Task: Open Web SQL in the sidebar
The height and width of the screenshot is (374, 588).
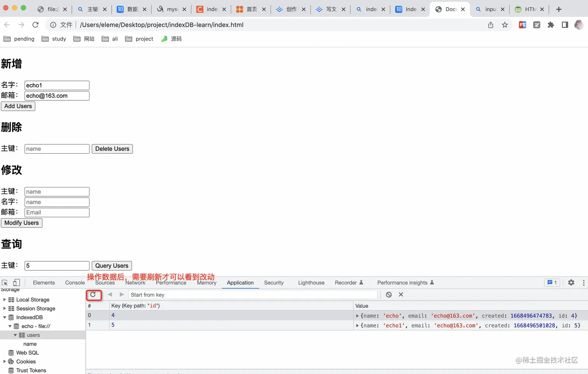Action: [x=28, y=353]
